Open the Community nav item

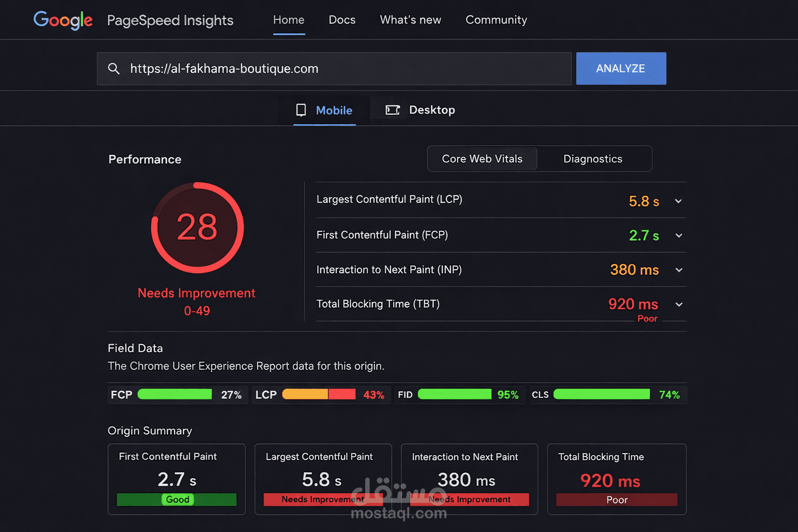tap(496, 20)
